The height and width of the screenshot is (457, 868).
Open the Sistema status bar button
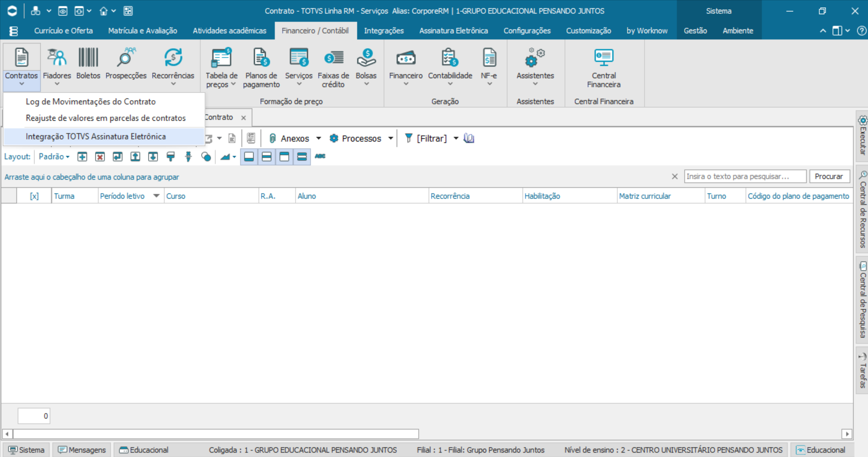click(x=26, y=450)
